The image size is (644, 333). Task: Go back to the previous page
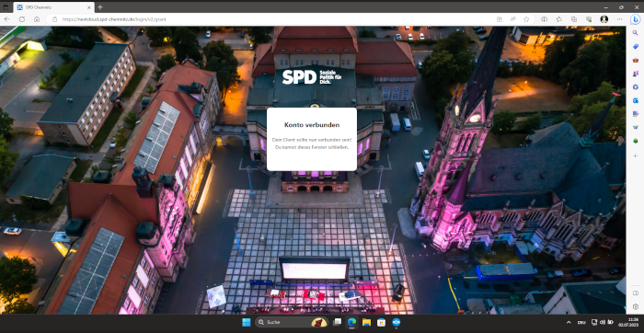click(x=7, y=19)
